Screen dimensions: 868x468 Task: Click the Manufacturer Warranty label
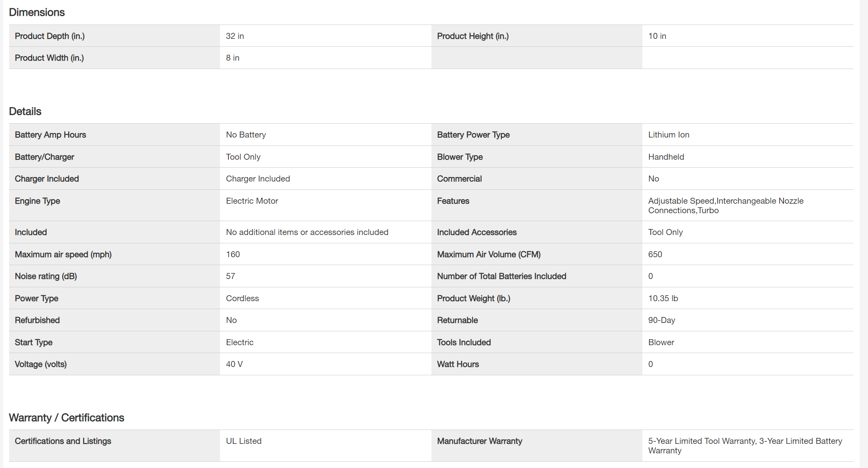click(x=479, y=441)
